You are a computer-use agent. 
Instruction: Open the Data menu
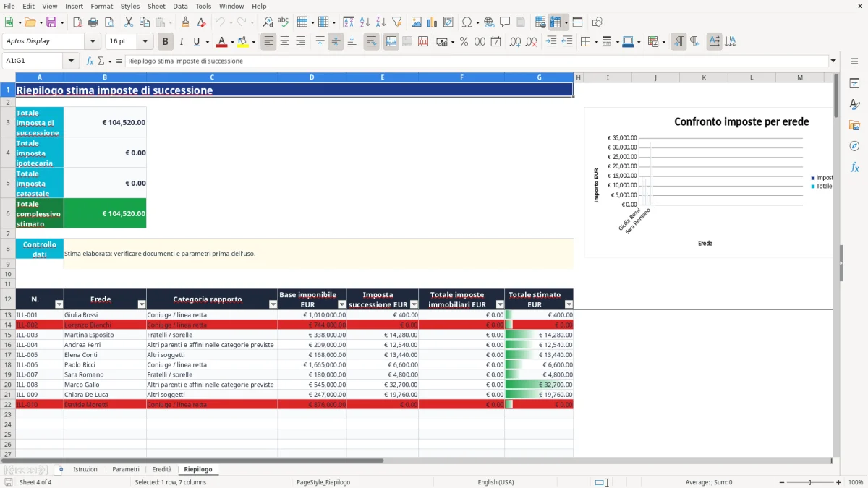click(180, 6)
